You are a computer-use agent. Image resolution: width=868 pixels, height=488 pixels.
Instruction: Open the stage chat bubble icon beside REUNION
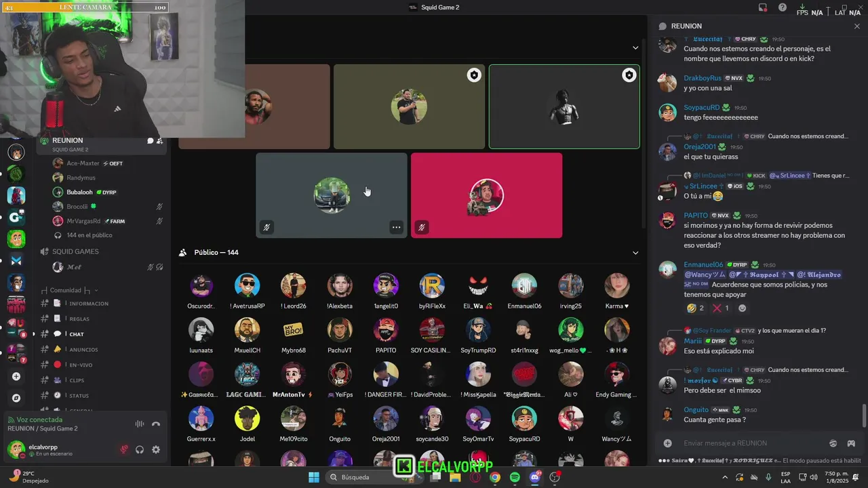pos(150,141)
